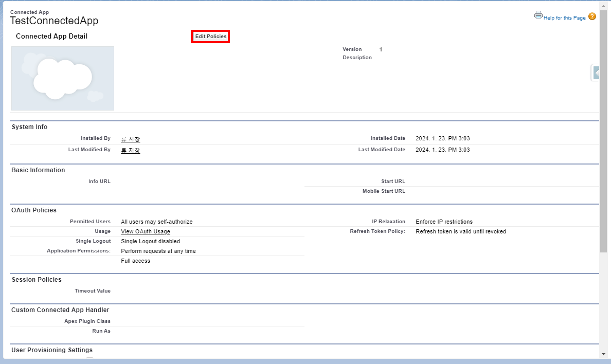
Task: Click the scrollbar up arrow
Action: (603, 6)
